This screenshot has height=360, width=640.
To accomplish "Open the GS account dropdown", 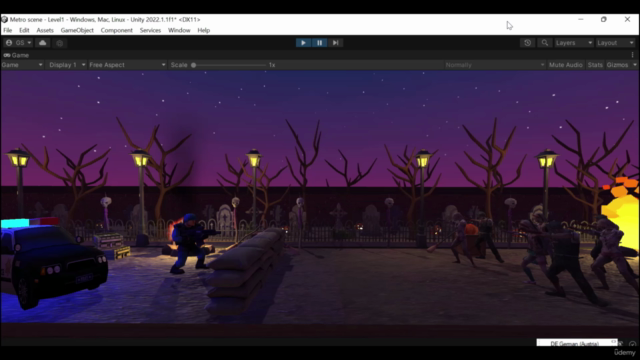I will point(18,43).
